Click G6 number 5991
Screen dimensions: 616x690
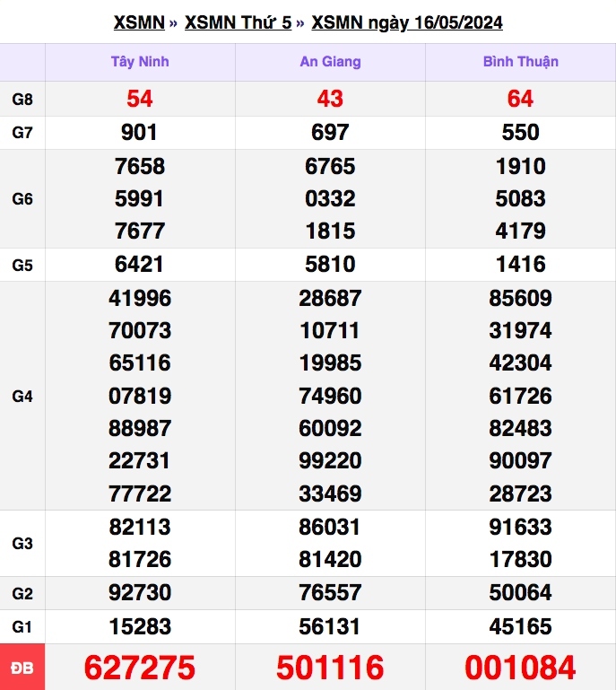click(139, 199)
